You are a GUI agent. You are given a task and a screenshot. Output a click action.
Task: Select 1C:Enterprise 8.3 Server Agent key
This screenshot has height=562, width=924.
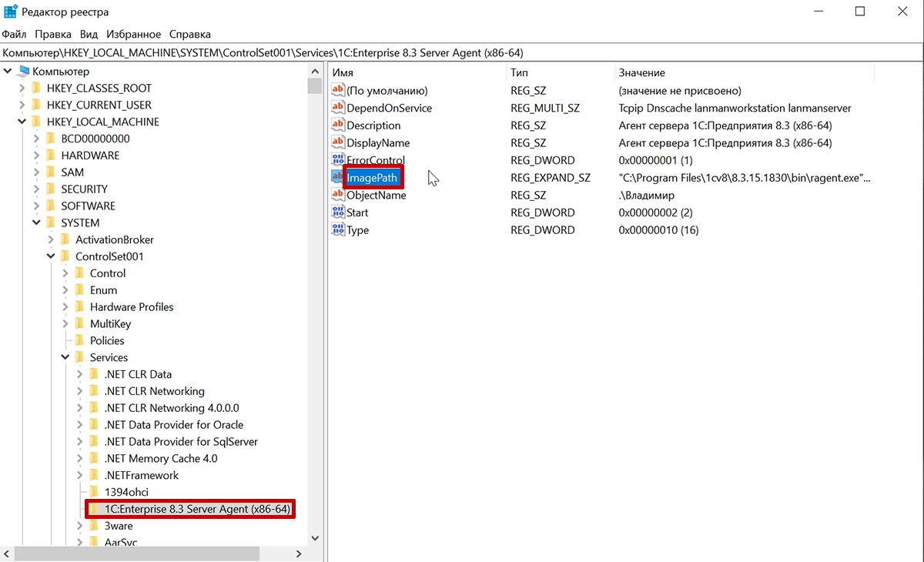[x=197, y=509]
